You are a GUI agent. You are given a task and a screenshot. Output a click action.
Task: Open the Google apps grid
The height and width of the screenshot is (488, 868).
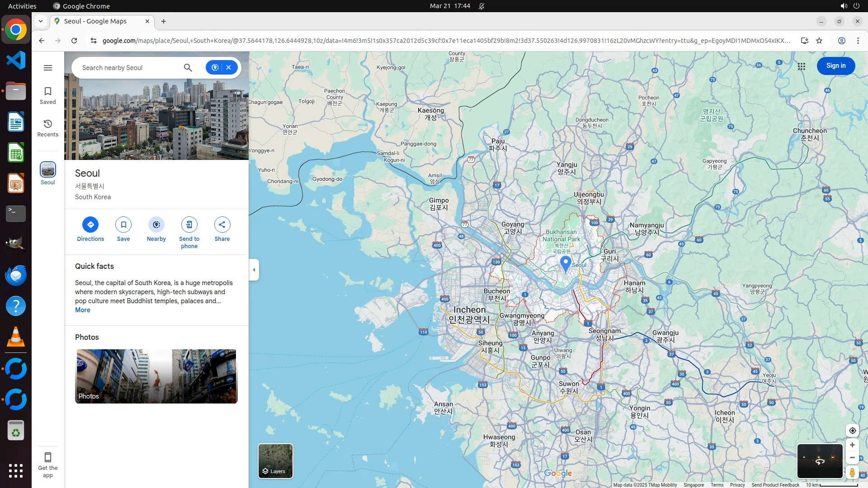coord(802,66)
